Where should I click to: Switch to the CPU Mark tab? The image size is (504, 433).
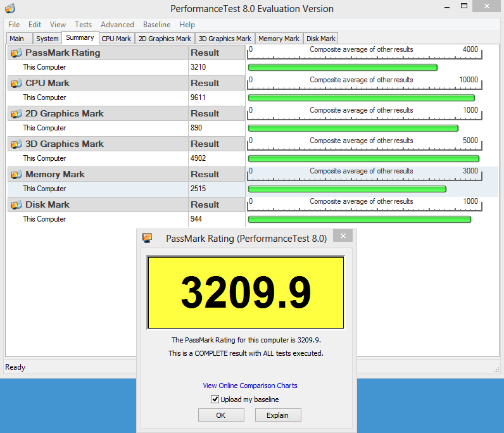click(117, 39)
